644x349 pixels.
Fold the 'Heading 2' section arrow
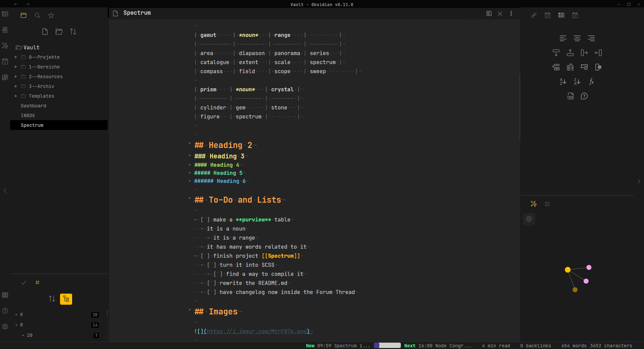pyautogui.click(x=190, y=144)
